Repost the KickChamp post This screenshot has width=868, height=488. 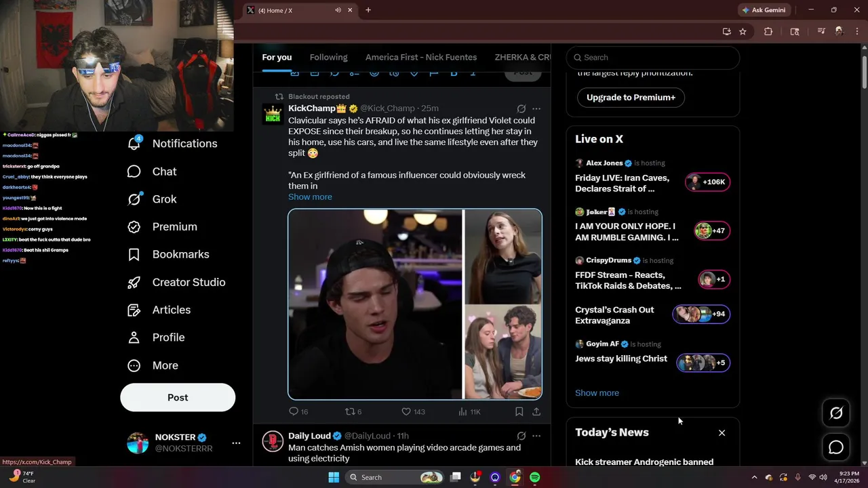(x=353, y=411)
